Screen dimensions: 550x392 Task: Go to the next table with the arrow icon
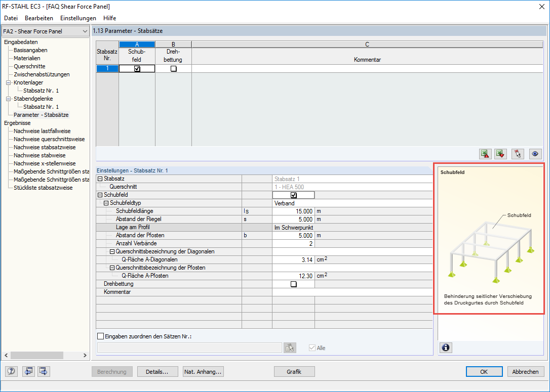point(44,371)
